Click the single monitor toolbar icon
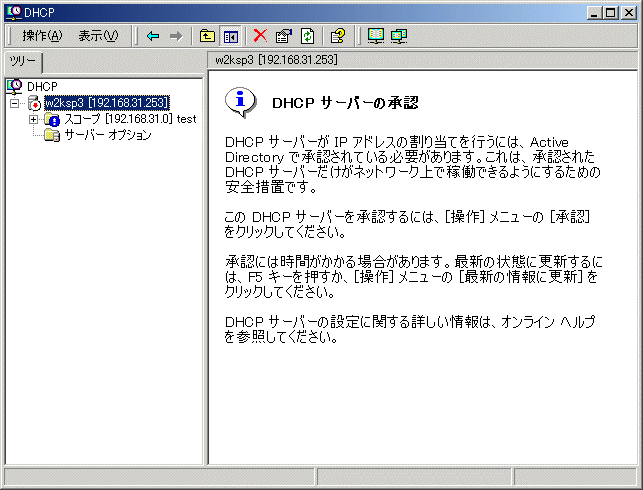643x490 pixels. (x=376, y=36)
